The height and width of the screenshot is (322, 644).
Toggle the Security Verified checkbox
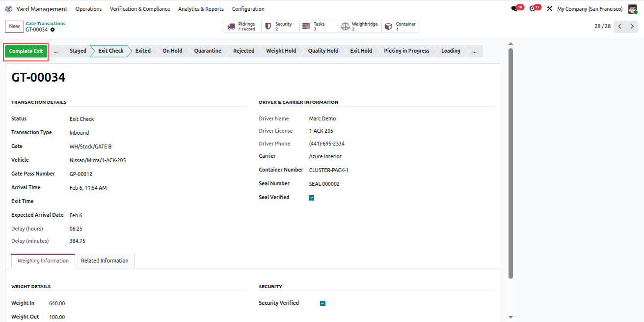tap(322, 303)
